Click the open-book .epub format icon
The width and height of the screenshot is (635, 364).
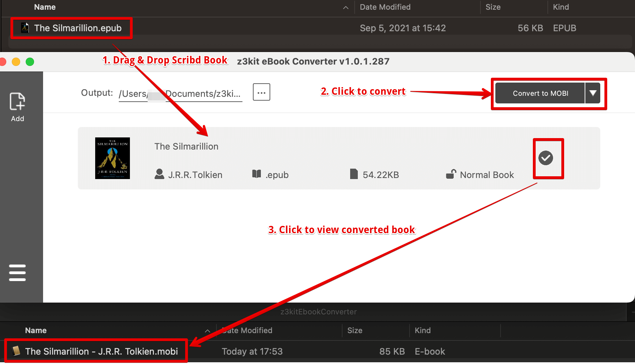point(257,175)
